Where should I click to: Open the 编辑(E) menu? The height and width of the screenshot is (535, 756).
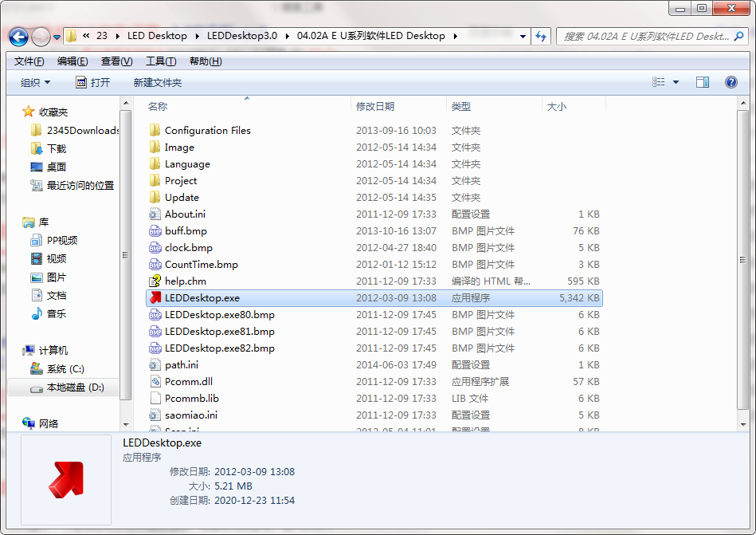[x=72, y=61]
